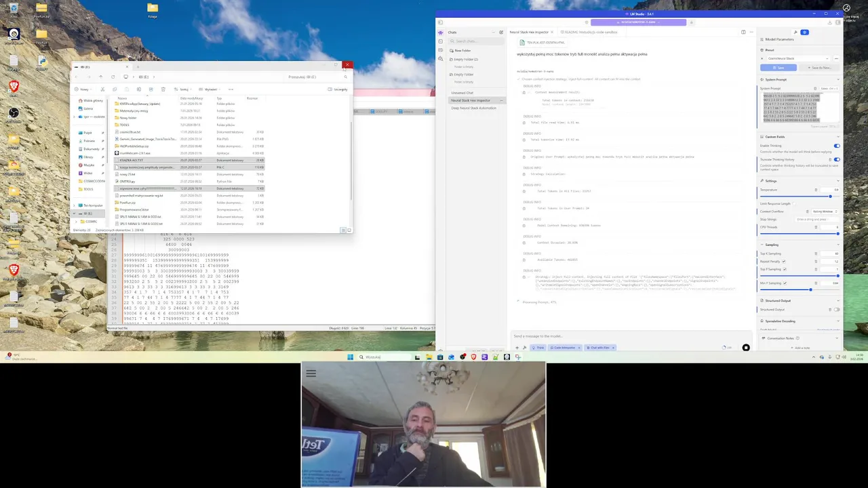The width and height of the screenshot is (868, 488).
Task: Click the trash icon next to System Prompt
Action: pos(816,88)
